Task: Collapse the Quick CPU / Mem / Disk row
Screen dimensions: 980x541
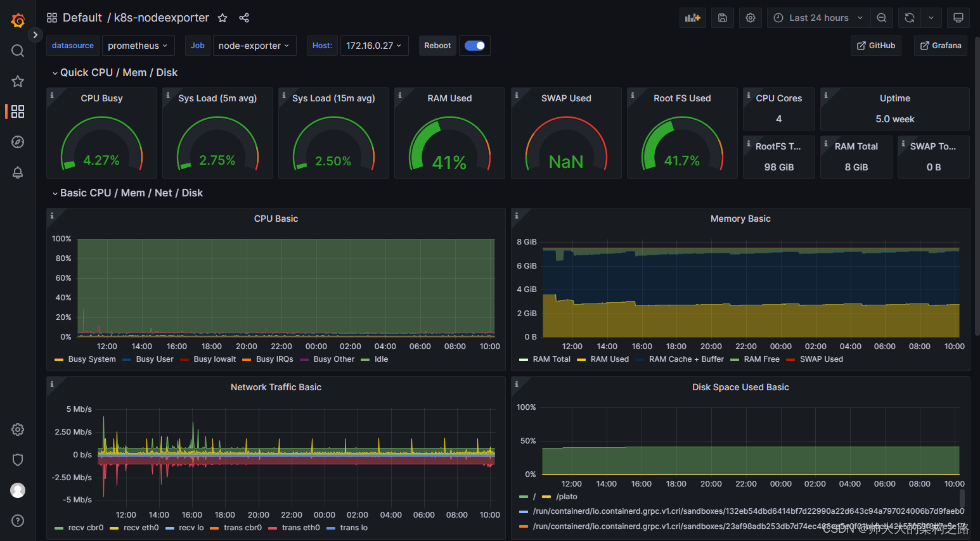Action: coord(115,73)
